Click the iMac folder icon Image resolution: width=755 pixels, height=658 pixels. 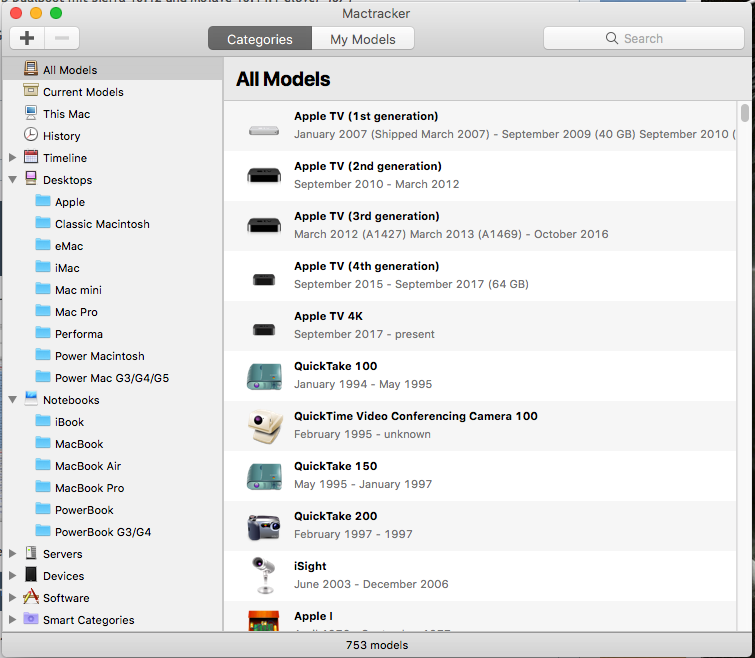point(43,267)
